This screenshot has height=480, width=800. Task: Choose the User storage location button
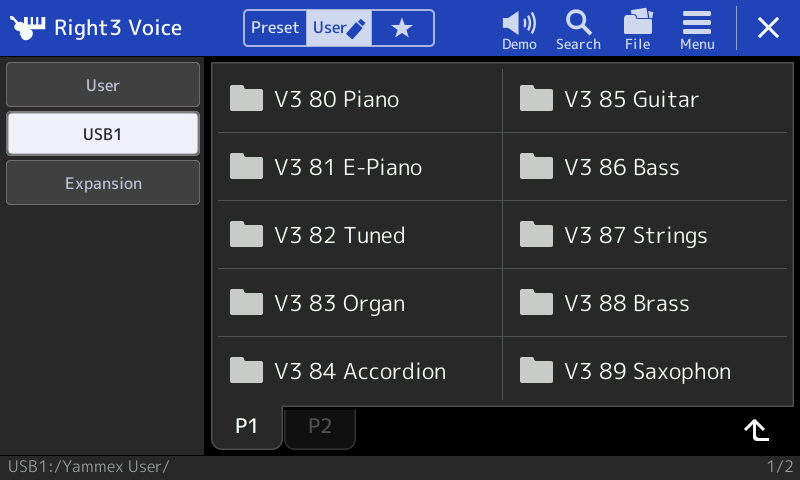(103, 85)
